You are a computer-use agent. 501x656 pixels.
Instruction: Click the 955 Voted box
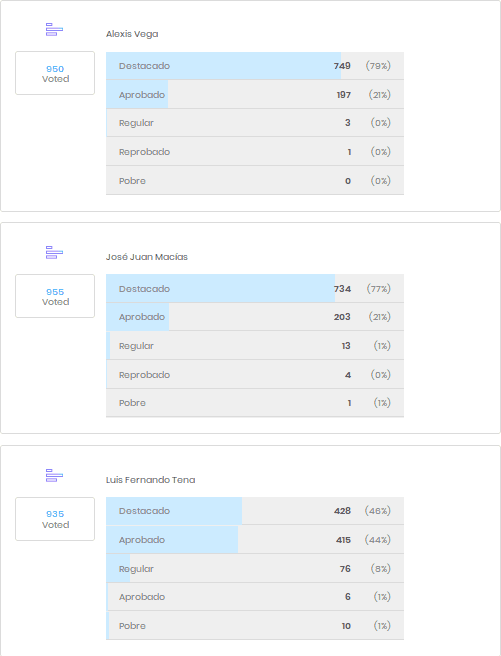pos(55,296)
